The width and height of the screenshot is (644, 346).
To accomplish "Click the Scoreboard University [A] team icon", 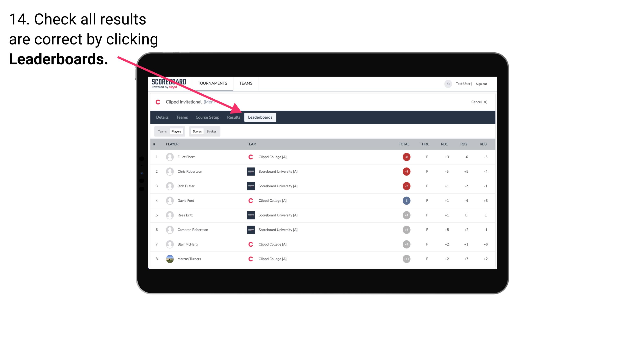I will 250,171.
